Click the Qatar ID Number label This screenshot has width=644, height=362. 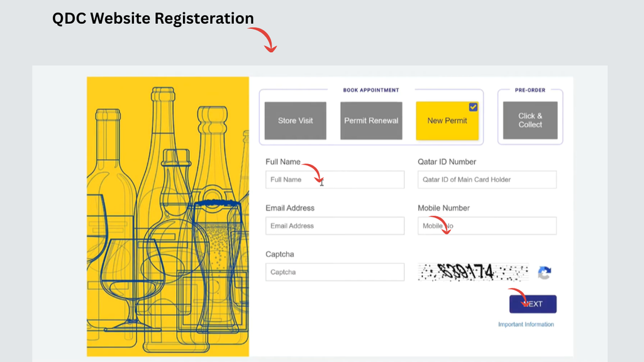(447, 162)
